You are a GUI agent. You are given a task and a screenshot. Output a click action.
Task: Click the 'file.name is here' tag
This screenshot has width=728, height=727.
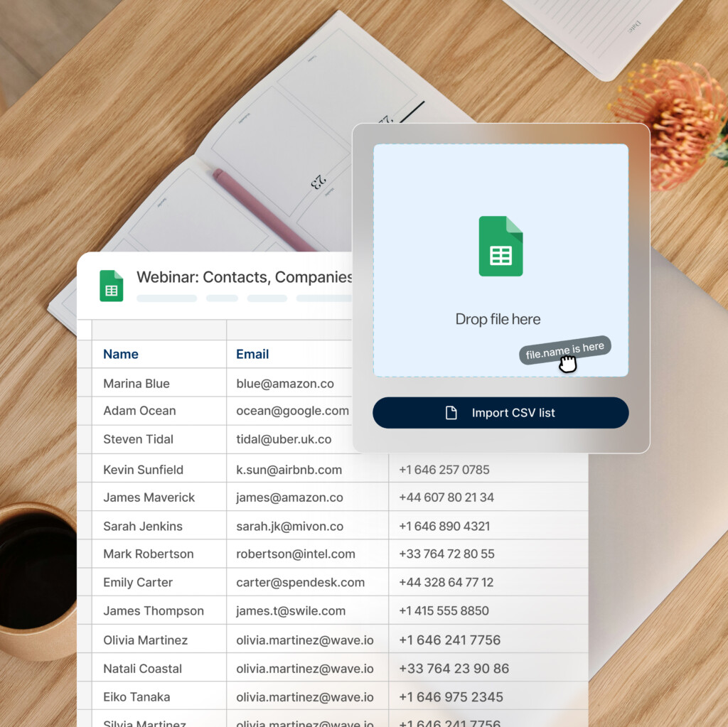point(564,350)
